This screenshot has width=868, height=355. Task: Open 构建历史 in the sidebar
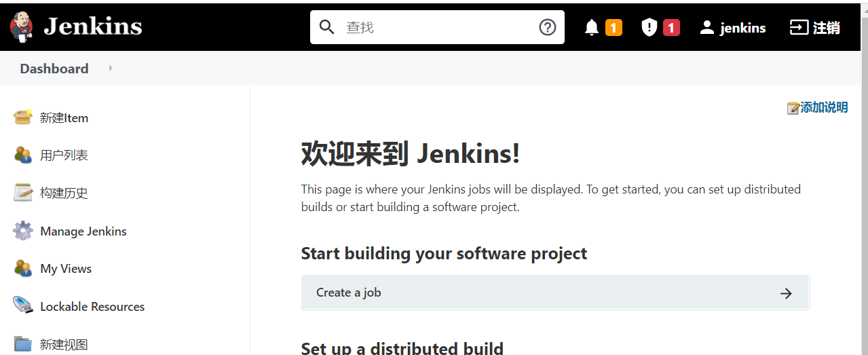point(64,193)
